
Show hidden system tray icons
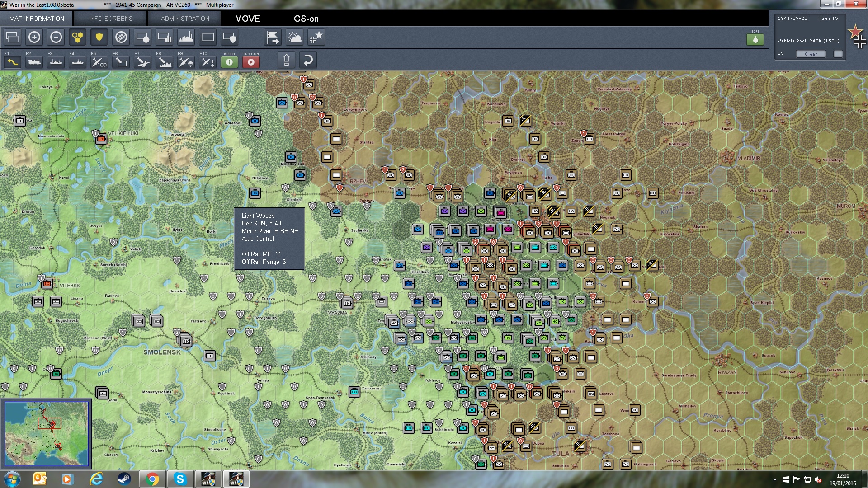click(774, 479)
